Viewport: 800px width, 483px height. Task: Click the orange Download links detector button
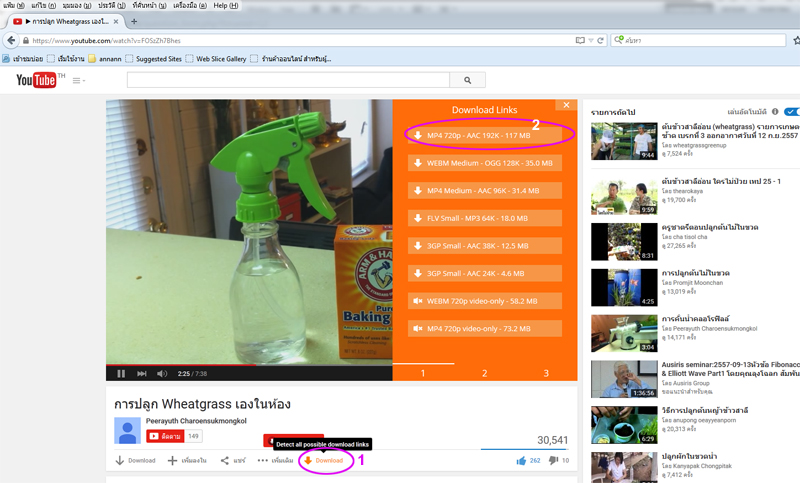pos(324,461)
